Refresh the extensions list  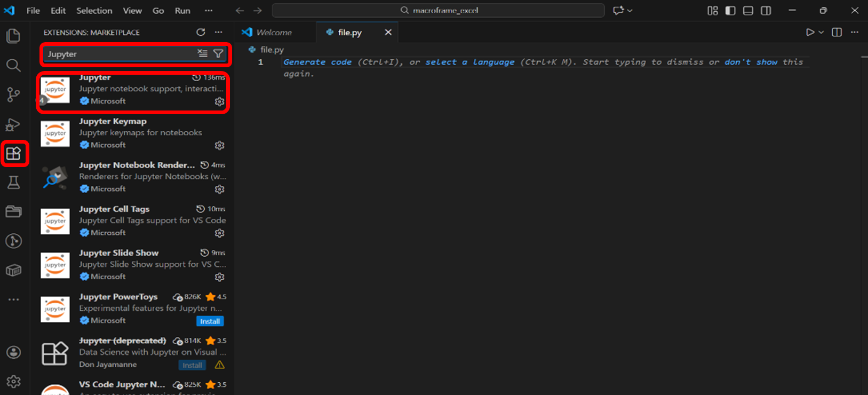[x=201, y=33]
